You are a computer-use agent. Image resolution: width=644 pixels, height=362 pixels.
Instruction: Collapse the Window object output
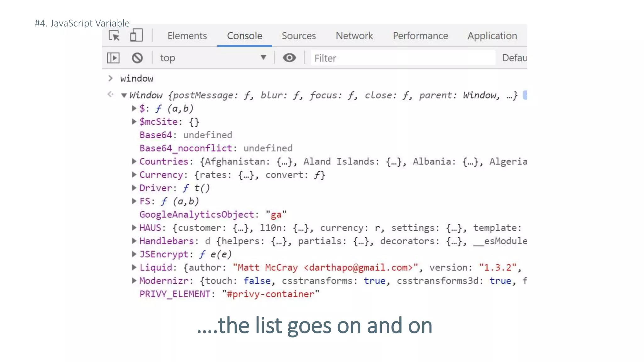[124, 95]
